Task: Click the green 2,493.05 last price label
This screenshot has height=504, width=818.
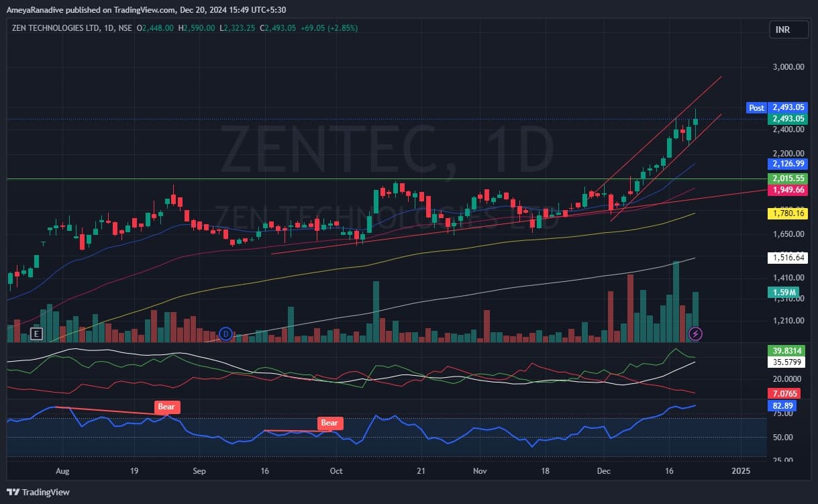Action: click(788, 119)
